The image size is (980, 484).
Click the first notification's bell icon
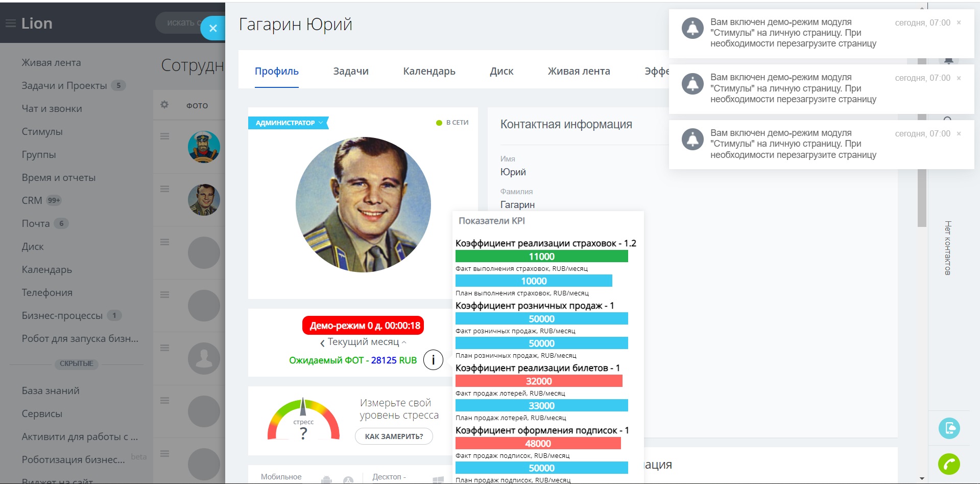[x=692, y=28]
